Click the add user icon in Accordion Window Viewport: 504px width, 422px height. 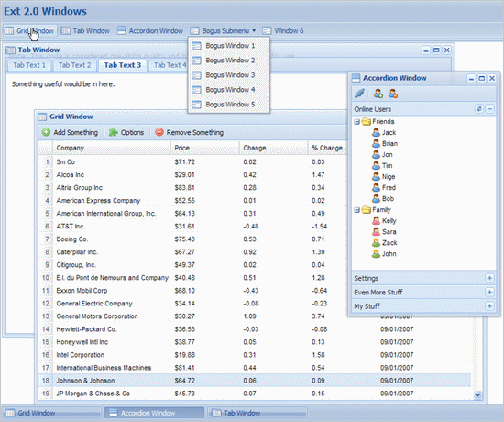click(378, 94)
